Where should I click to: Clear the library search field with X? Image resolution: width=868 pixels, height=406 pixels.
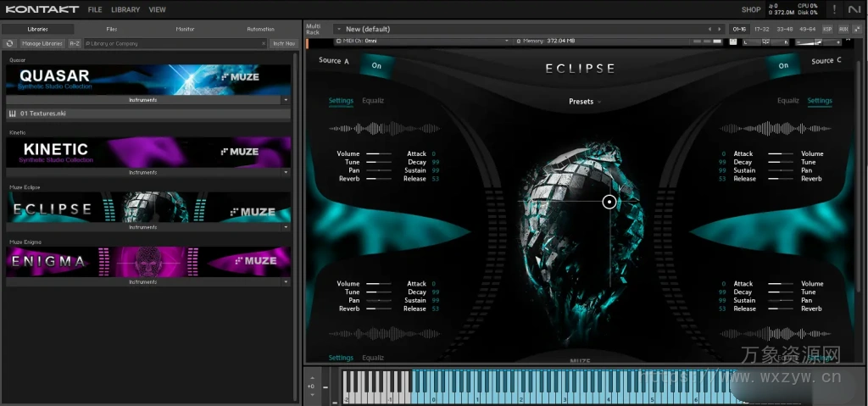(264, 43)
